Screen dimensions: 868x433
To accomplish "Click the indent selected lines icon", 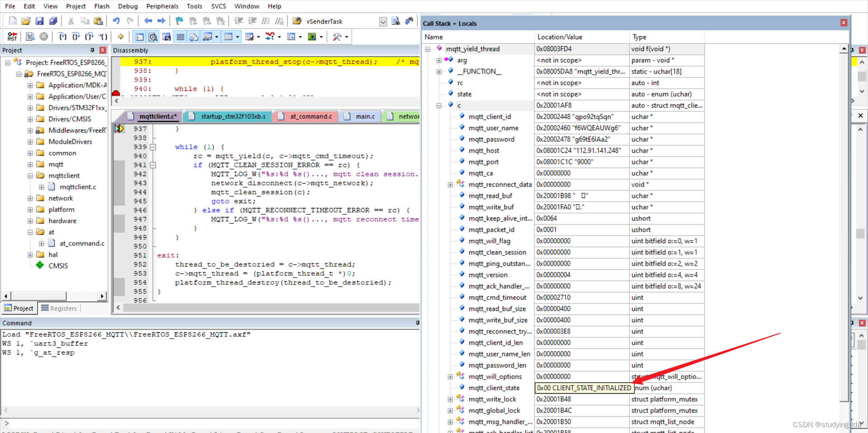I will [x=239, y=21].
